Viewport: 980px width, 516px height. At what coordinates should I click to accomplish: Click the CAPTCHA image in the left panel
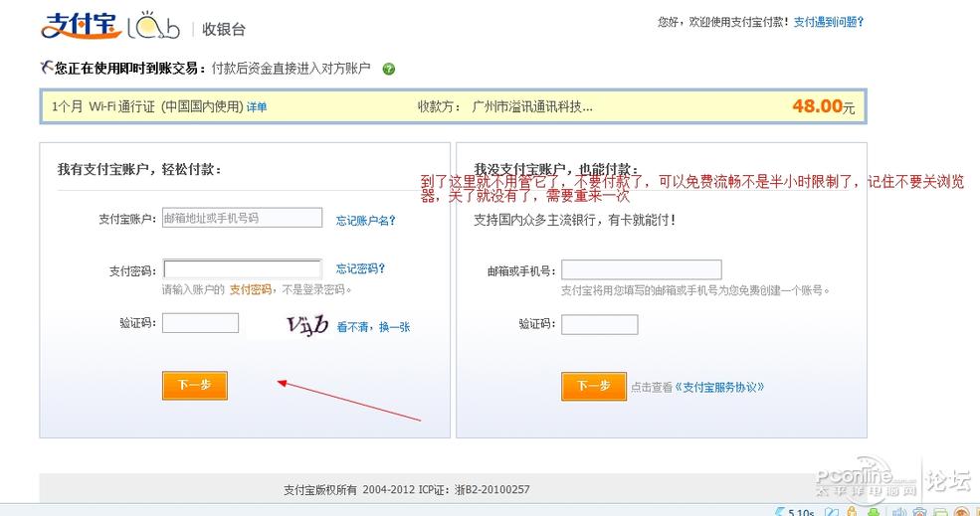pos(306,324)
